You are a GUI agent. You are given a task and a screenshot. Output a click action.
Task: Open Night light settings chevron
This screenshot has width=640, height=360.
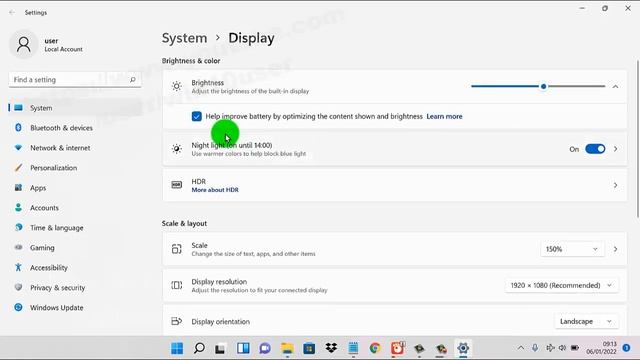pyautogui.click(x=615, y=149)
